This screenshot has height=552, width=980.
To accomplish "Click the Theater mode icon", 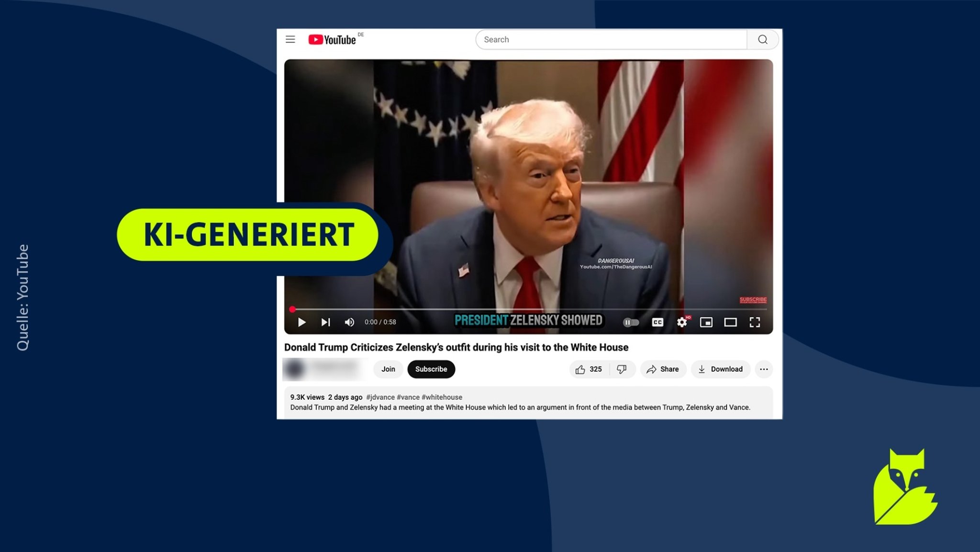I will (730, 322).
